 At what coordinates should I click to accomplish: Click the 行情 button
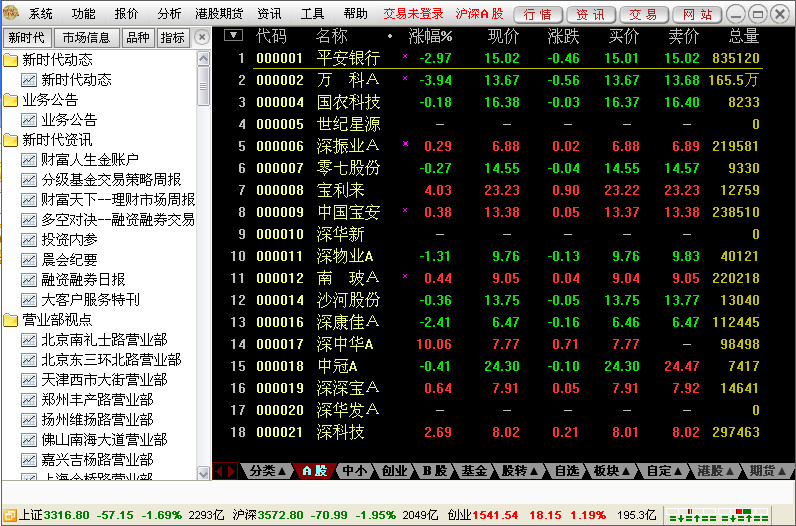[538, 14]
